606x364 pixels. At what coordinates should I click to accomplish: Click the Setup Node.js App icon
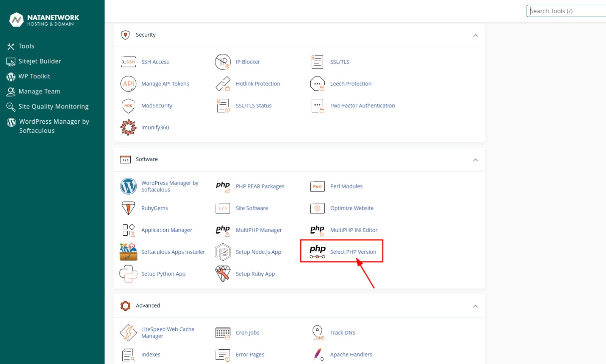pyautogui.click(x=223, y=252)
